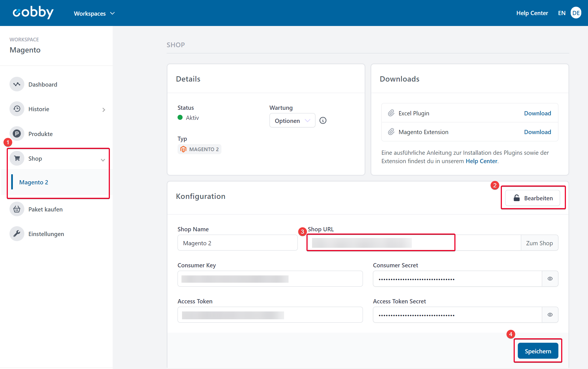Click the green Aktiv status indicator
588x369 pixels.
pyautogui.click(x=180, y=118)
